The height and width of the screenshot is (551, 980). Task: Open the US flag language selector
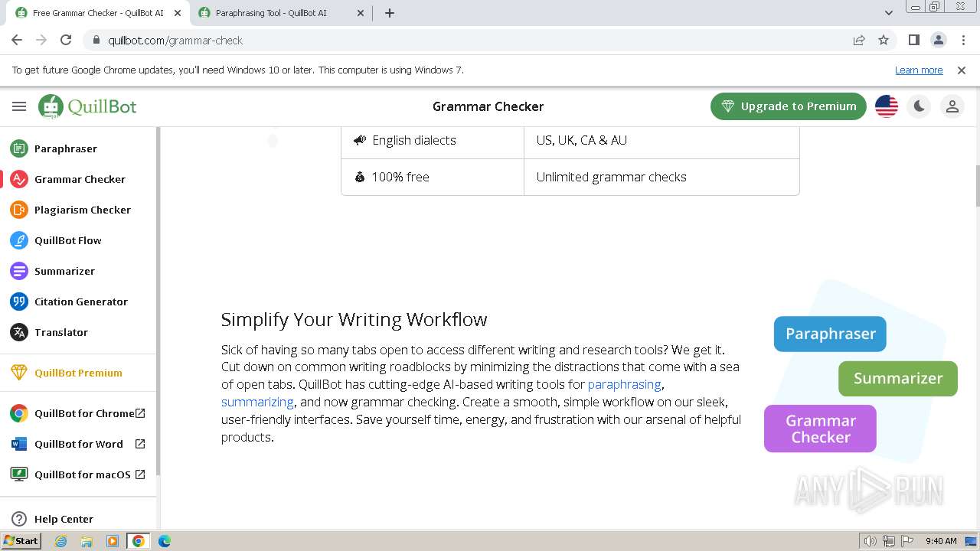(887, 106)
